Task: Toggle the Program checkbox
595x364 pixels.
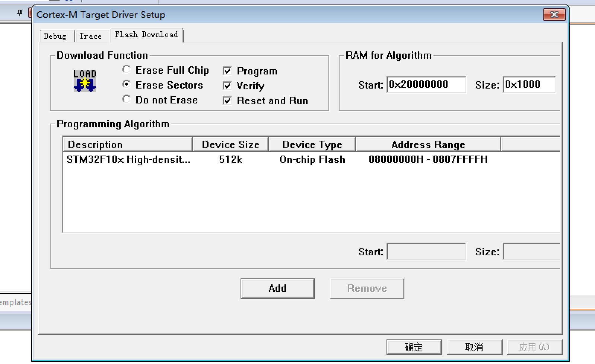Action: [227, 71]
